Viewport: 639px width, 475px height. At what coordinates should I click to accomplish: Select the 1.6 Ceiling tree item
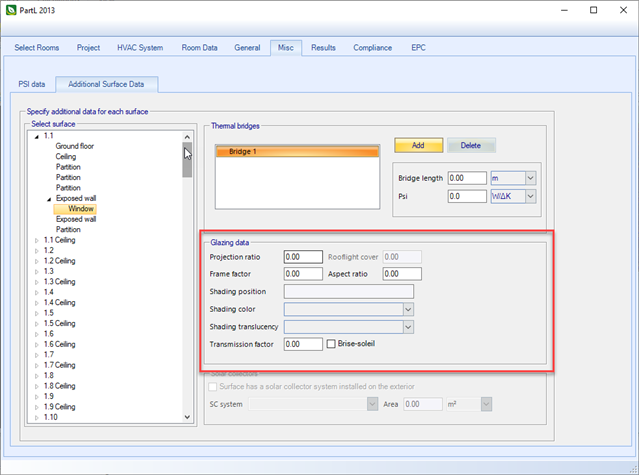pyautogui.click(x=59, y=344)
